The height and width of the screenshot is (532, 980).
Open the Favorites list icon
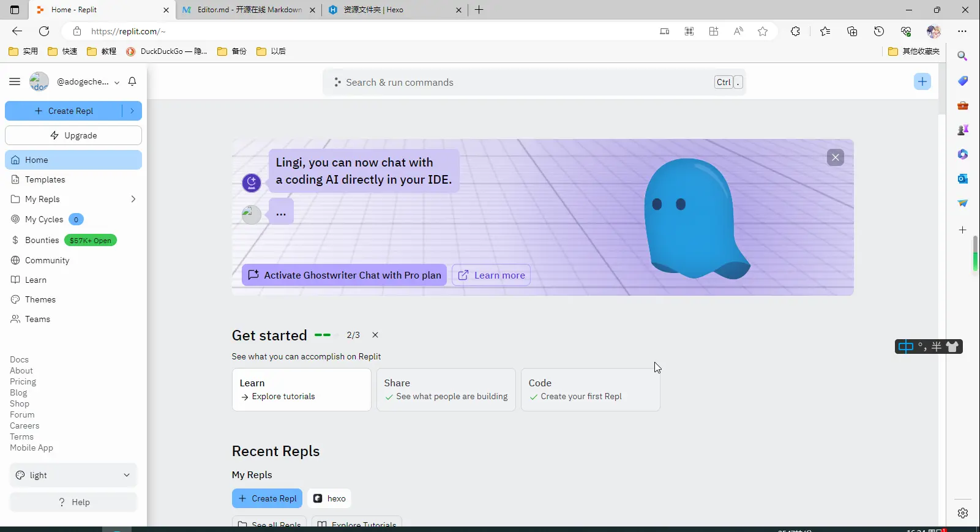tap(825, 31)
